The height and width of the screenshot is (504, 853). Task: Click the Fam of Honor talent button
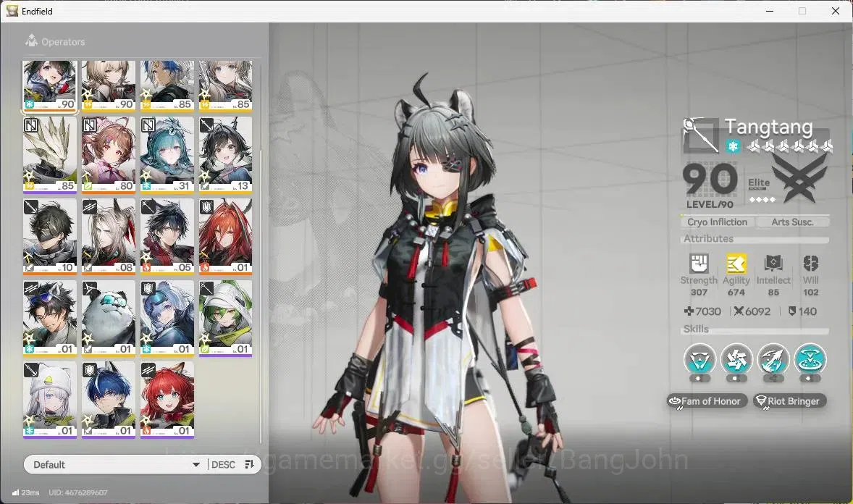707,401
